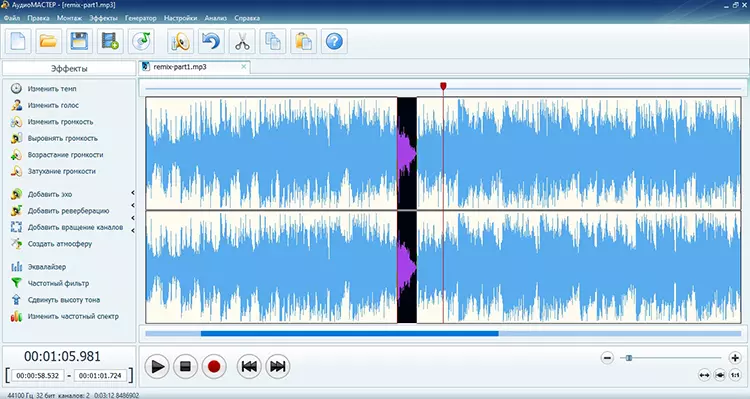Cut the selection with the scissors icon
750x399 pixels.
click(242, 42)
